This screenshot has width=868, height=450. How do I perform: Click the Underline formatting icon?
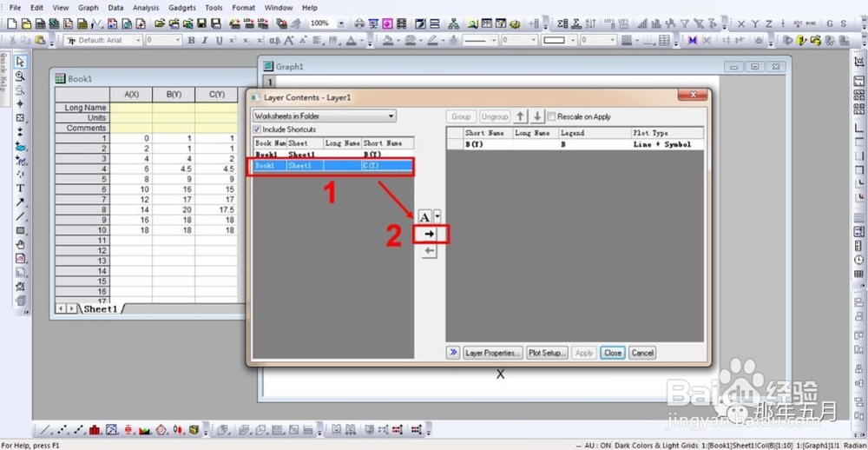click(x=219, y=40)
